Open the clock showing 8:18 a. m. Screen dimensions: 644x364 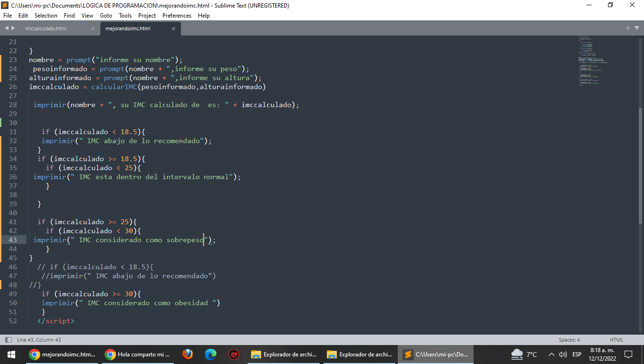coord(602,355)
